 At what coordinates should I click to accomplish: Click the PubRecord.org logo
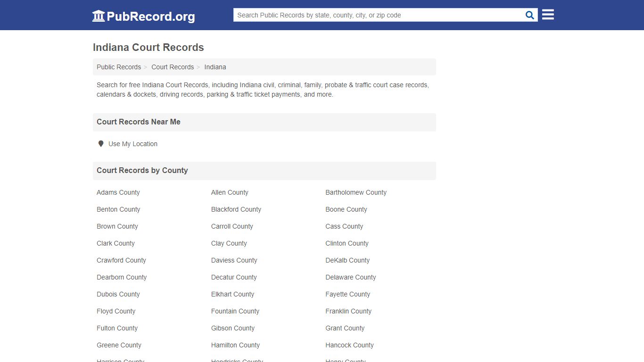(x=143, y=16)
